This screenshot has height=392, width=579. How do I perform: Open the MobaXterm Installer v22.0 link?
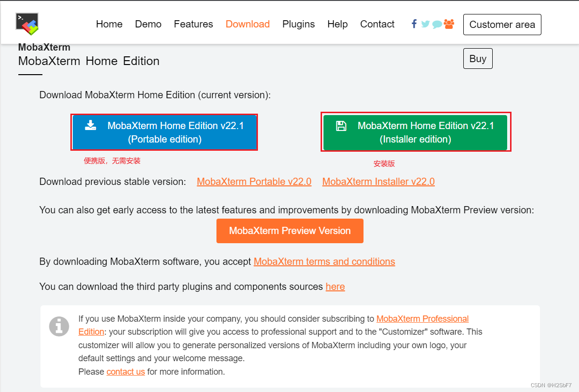[x=378, y=182]
